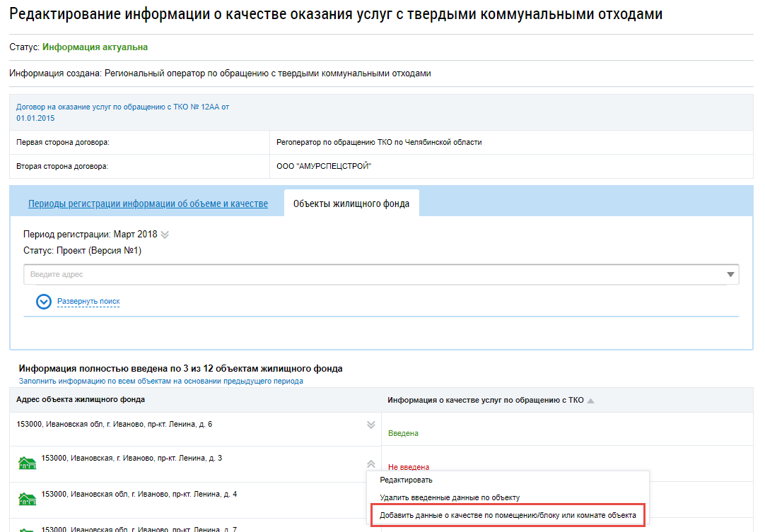The image size is (765, 532).
Task: Click Заполнить информацию по всем объектам link
Action: pos(161,381)
